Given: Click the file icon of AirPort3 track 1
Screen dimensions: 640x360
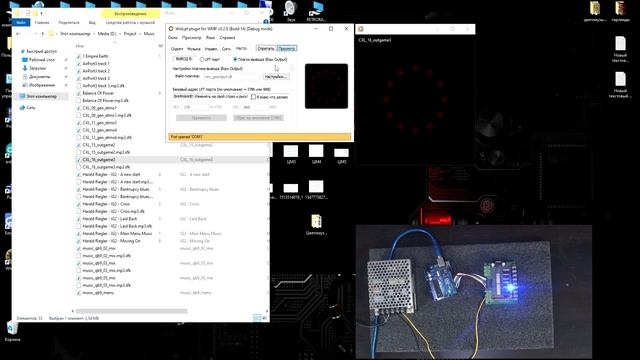Looking at the screenshot, I should point(79,63).
